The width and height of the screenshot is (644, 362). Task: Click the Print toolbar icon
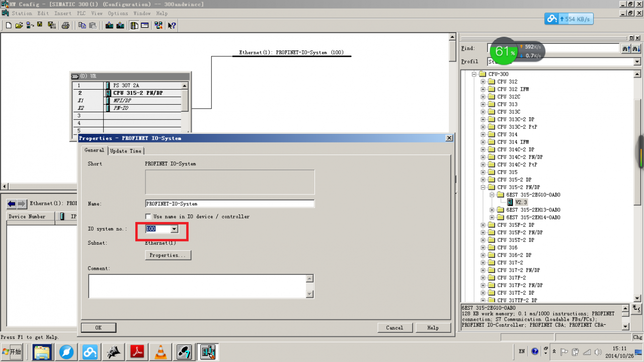pyautogui.click(x=65, y=26)
